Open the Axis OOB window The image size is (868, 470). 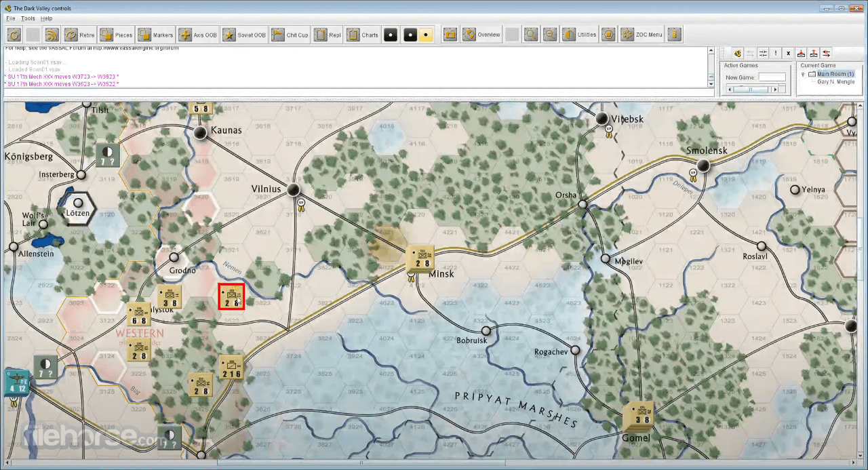[198, 35]
